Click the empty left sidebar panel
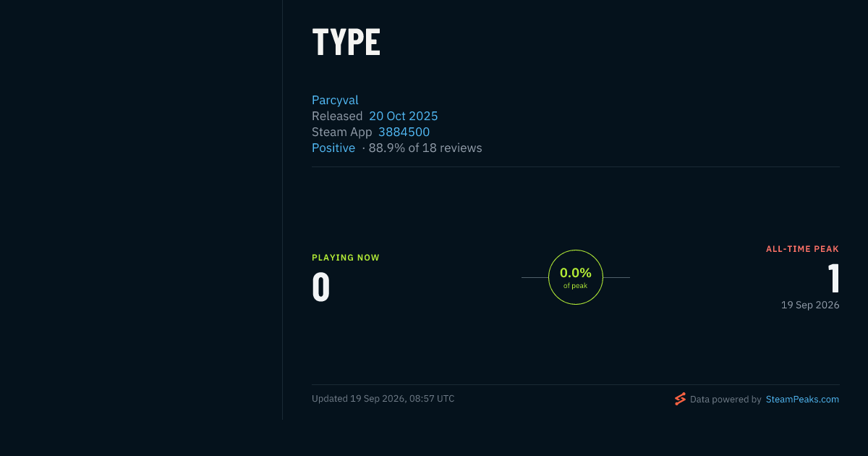 coord(141,210)
